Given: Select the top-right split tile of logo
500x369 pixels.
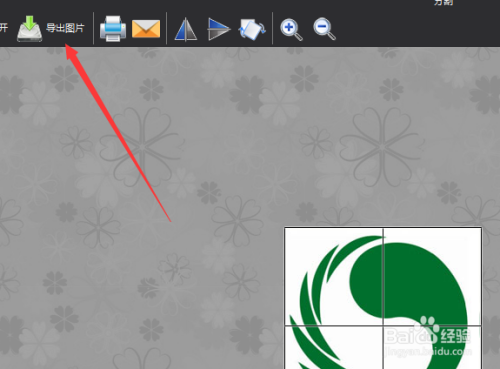Looking at the screenshot, I should [x=432, y=277].
